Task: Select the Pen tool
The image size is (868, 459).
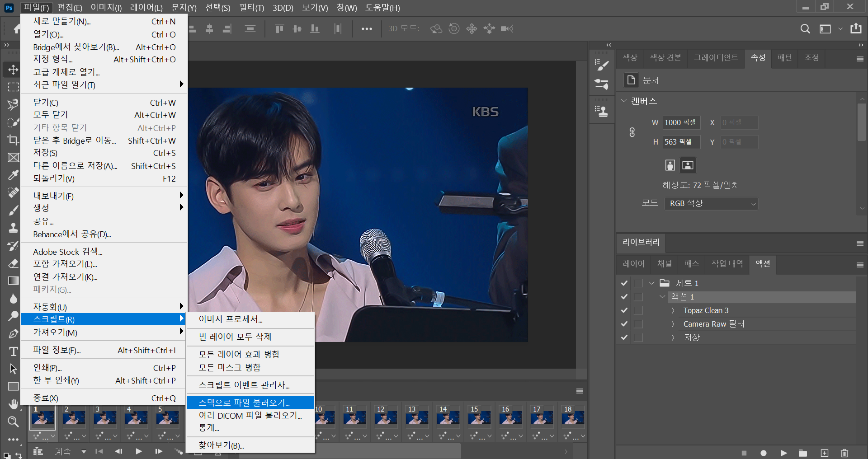Action: coord(13,334)
